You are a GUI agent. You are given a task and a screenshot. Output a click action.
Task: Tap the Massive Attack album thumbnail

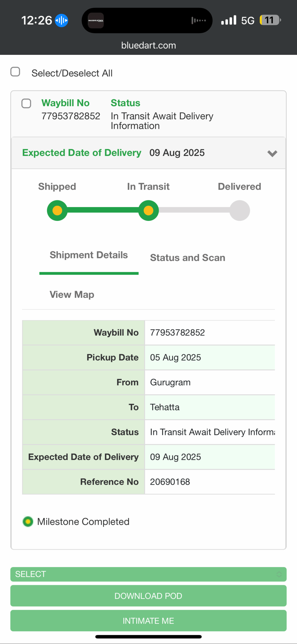pyautogui.click(x=96, y=20)
